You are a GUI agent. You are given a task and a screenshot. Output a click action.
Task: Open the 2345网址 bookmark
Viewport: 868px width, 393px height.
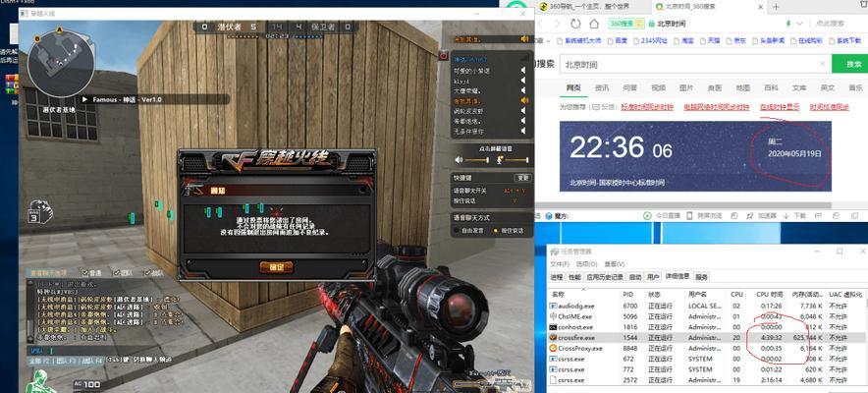(x=651, y=40)
